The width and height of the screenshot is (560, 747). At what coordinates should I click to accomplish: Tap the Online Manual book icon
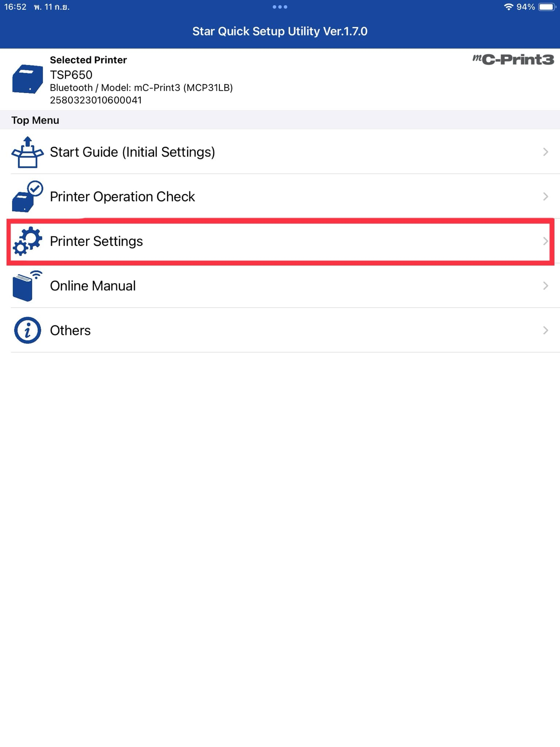(x=27, y=286)
